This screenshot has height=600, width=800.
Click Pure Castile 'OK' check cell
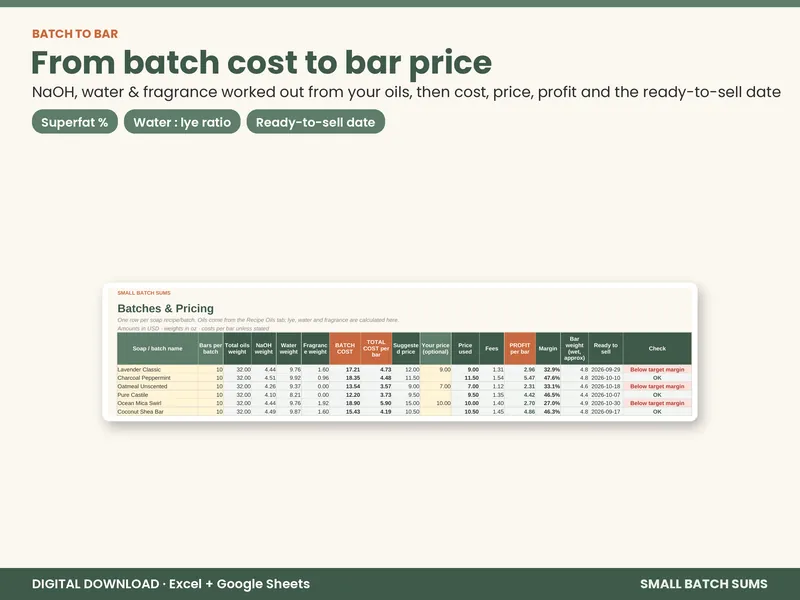click(657, 395)
